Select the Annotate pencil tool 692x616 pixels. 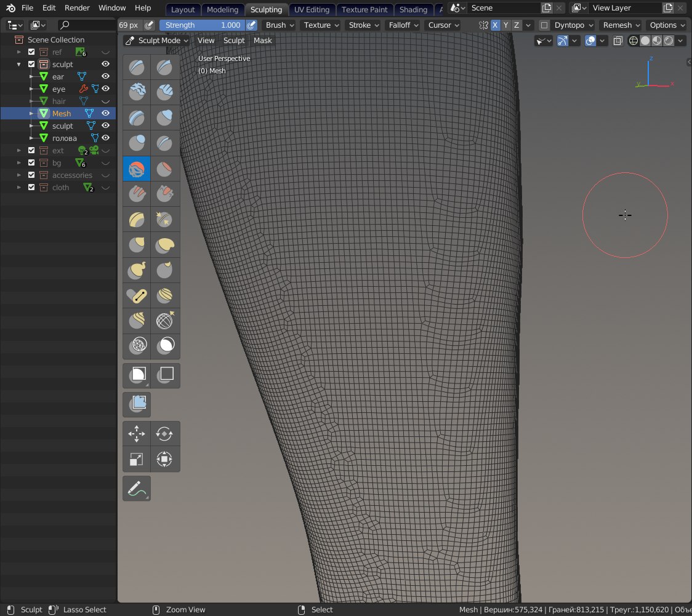137,488
